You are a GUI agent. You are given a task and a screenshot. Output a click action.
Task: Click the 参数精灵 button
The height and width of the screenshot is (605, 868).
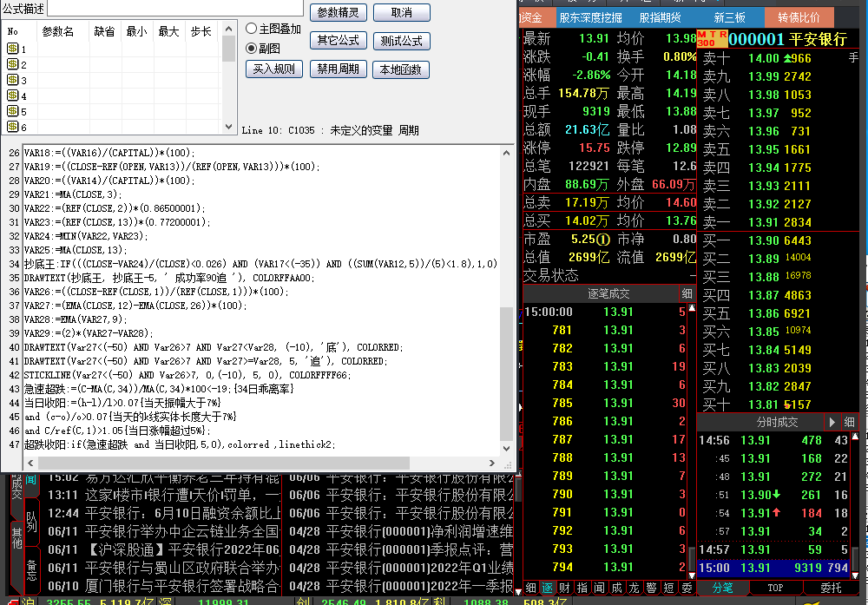click(339, 12)
